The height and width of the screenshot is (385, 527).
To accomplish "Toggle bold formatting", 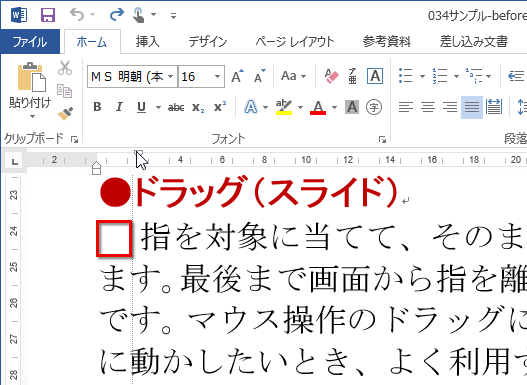I will click(x=97, y=107).
